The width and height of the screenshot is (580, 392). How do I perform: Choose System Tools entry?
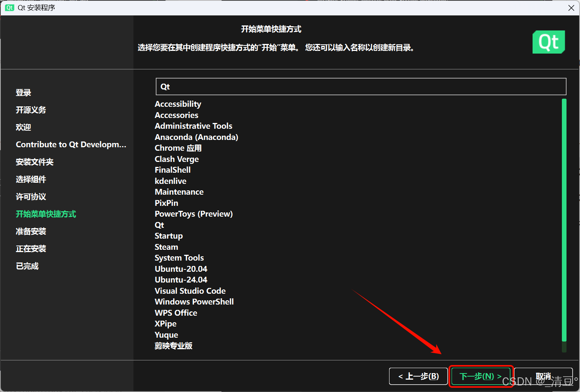pos(179,258)
